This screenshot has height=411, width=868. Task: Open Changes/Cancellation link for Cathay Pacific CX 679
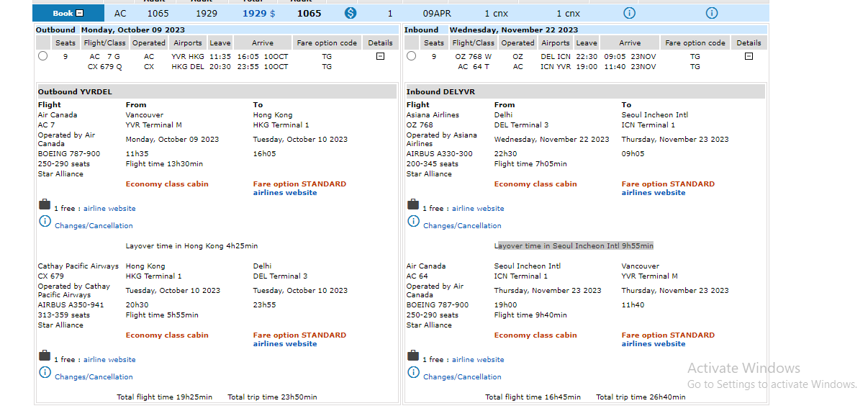(94, 377)
